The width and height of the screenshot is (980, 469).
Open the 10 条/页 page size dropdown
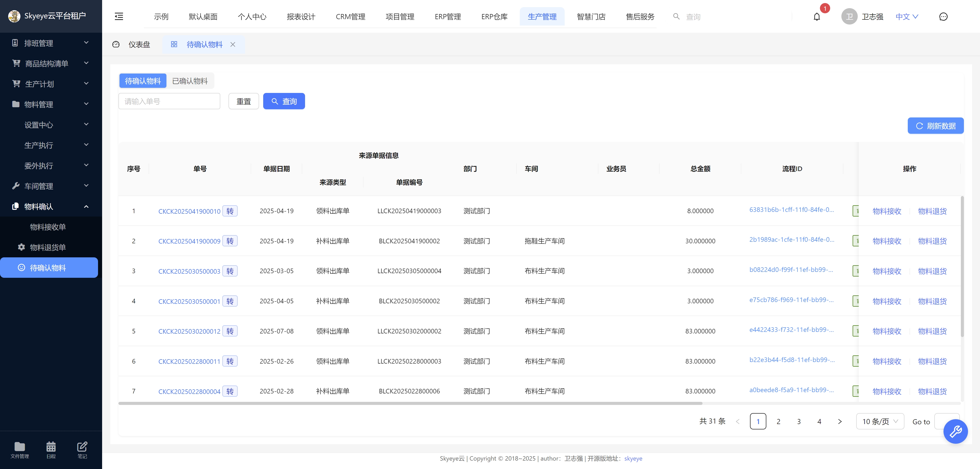[x=880, y=422]
